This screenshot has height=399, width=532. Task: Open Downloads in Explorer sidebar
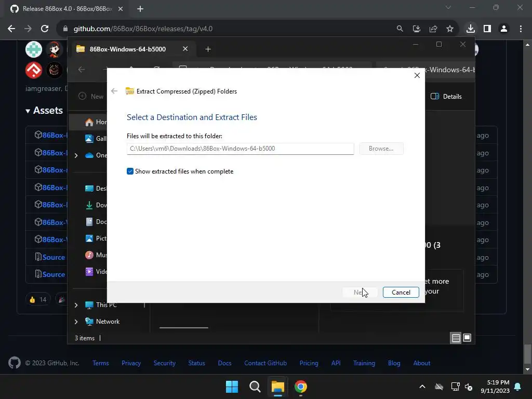point(96,205)
